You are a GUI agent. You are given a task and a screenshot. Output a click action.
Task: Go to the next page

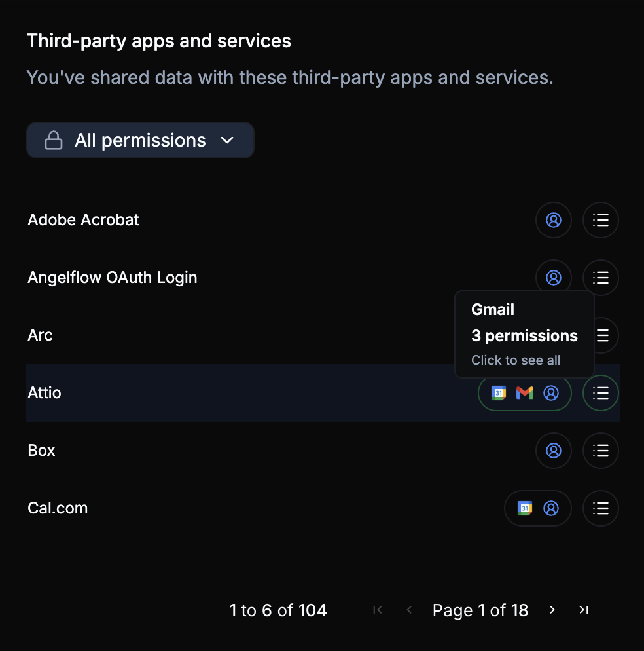[x=552, y=610]
